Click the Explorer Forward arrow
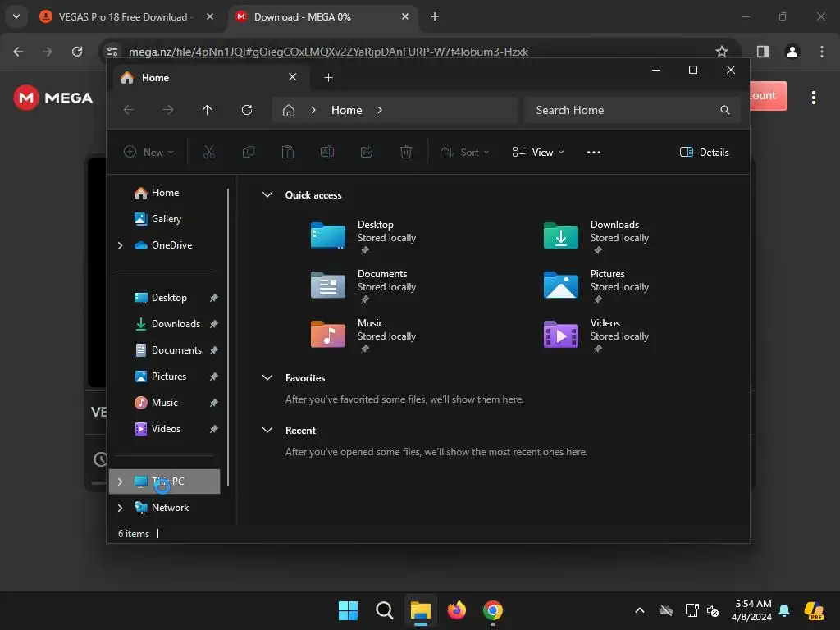Image resolution: width=840 pixels, height=630 pixels. pyautogui.click(x=168, y=110)
